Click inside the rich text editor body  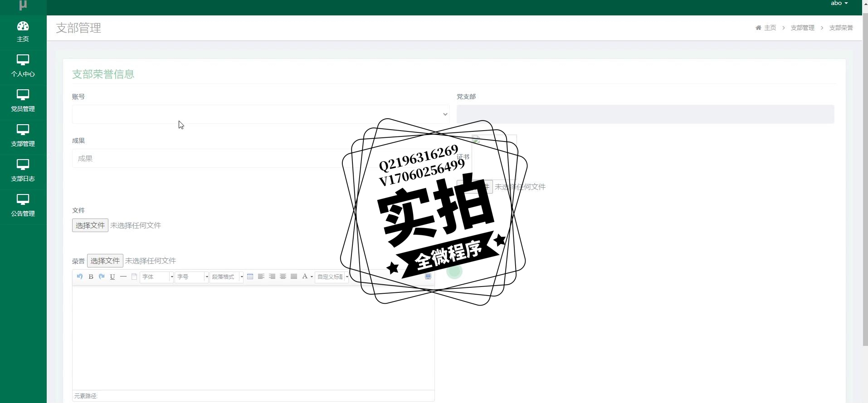254,338
